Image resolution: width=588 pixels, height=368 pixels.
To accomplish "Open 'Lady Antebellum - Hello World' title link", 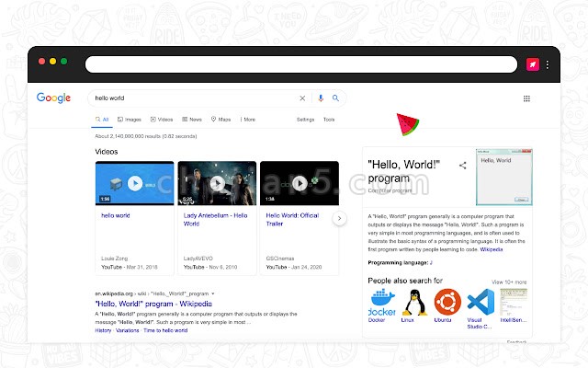I will (x=215, y=219).
